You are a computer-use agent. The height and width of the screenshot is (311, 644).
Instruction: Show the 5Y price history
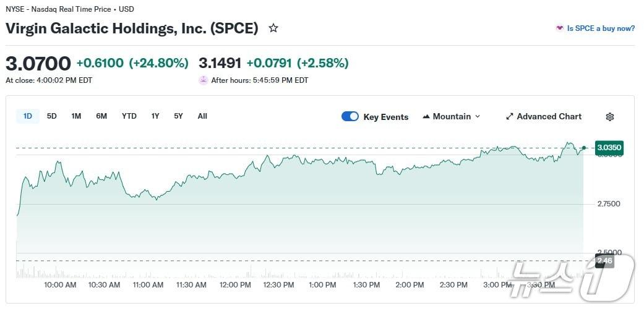point(178,116)
